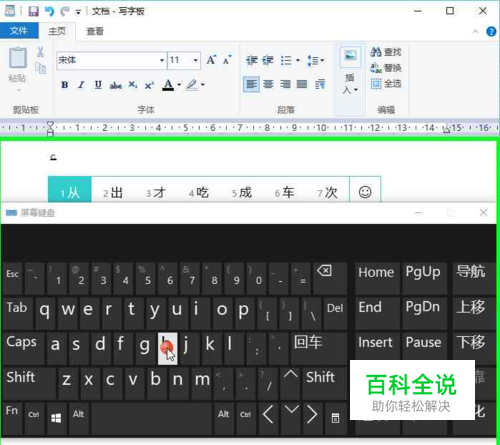Redo using the quick access arrow
This screenshot has width=500, height=445.
pyautogui.click(x=65, y=12)
